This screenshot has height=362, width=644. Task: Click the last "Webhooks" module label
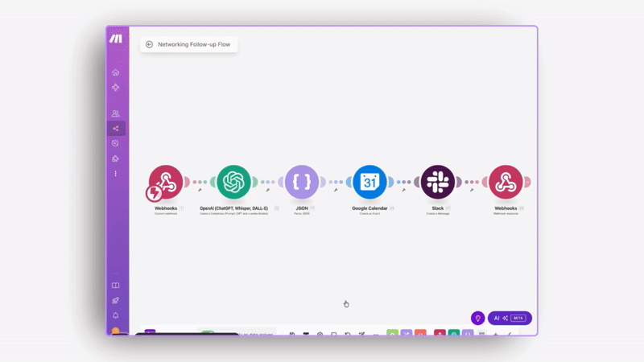pos(506,208)
